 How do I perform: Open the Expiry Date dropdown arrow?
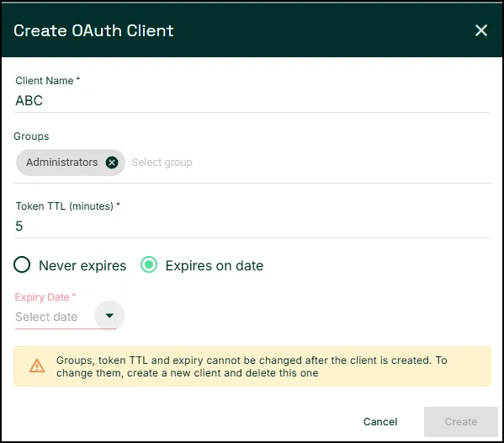coord(109,315)
